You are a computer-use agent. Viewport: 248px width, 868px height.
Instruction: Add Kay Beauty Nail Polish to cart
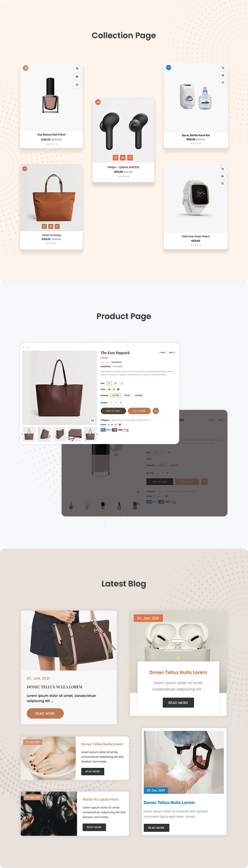[77, 68]
